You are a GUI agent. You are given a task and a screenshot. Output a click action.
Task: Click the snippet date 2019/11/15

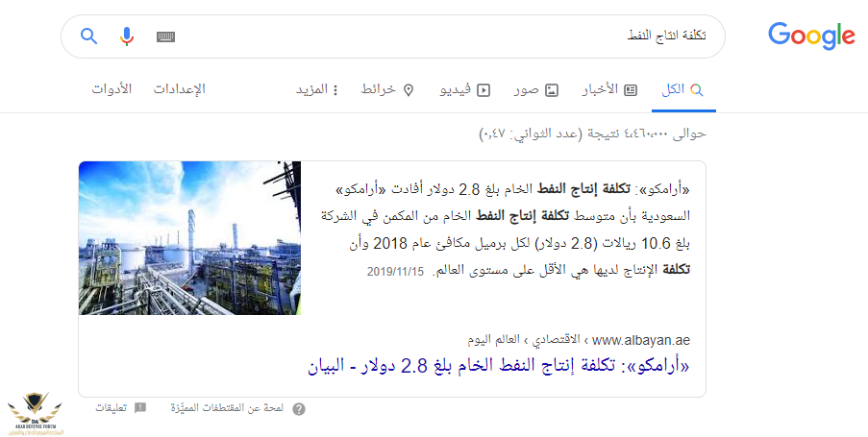(395, 272)
